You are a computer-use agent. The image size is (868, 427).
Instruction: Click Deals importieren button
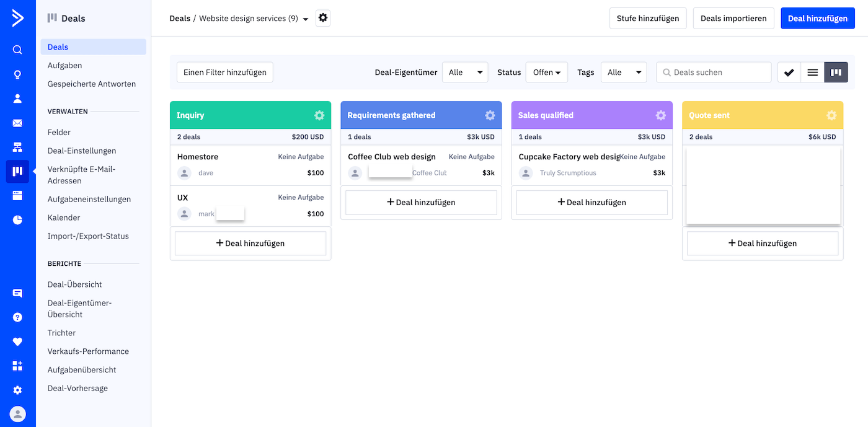pos(733,18)
